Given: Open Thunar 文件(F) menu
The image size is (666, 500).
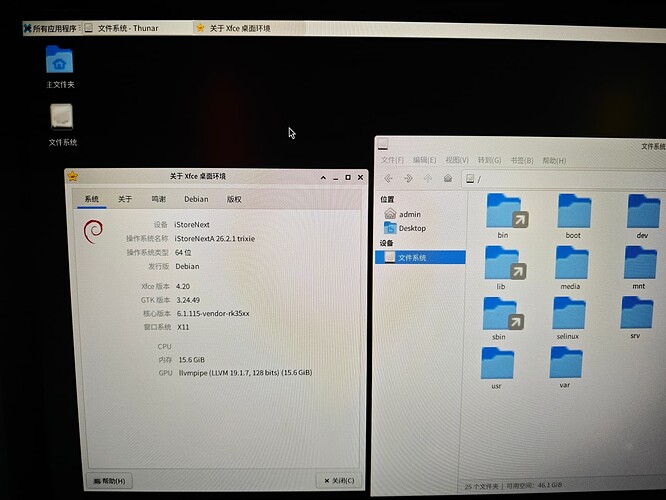Looking at the screenshot, I should tap(392, 160).
